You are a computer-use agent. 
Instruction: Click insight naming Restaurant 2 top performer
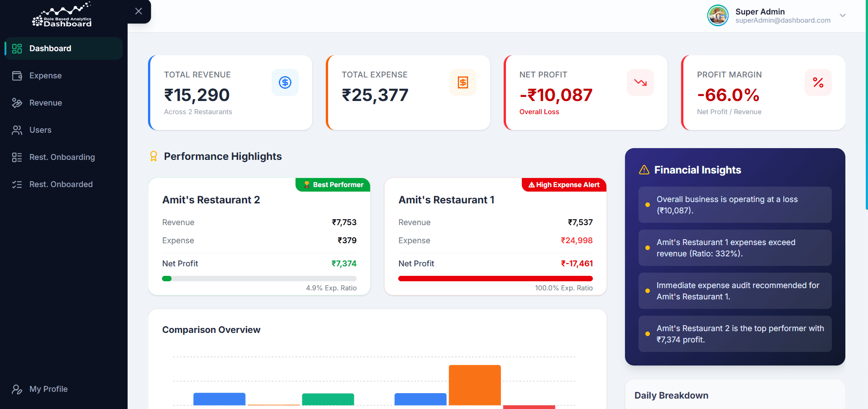[735, 334]
